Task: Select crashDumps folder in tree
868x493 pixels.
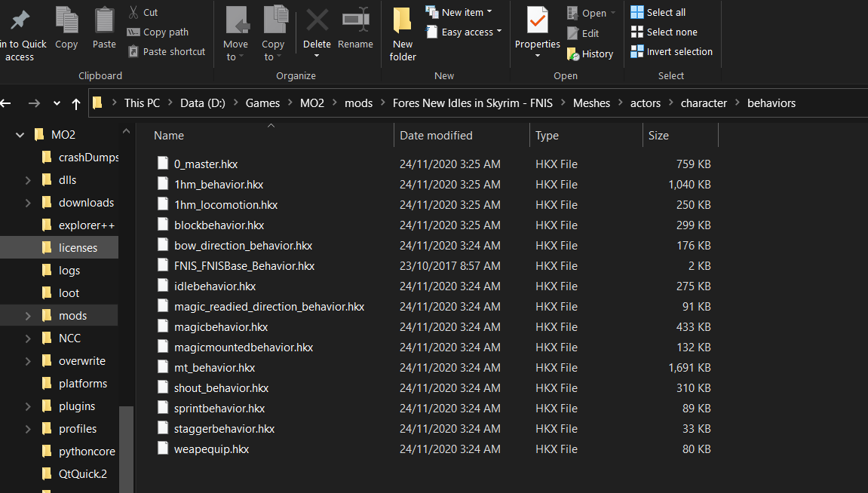Action: tap(80, 157)
